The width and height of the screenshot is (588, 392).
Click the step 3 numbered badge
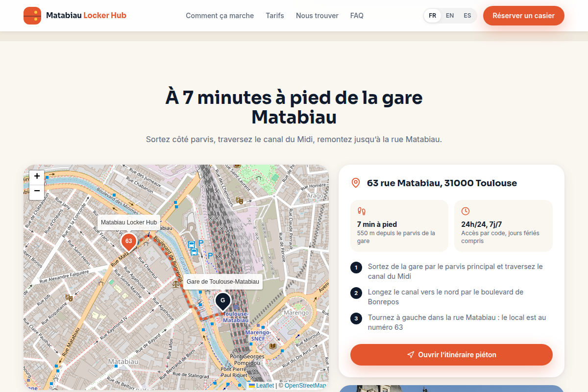(x=356, y=318)
